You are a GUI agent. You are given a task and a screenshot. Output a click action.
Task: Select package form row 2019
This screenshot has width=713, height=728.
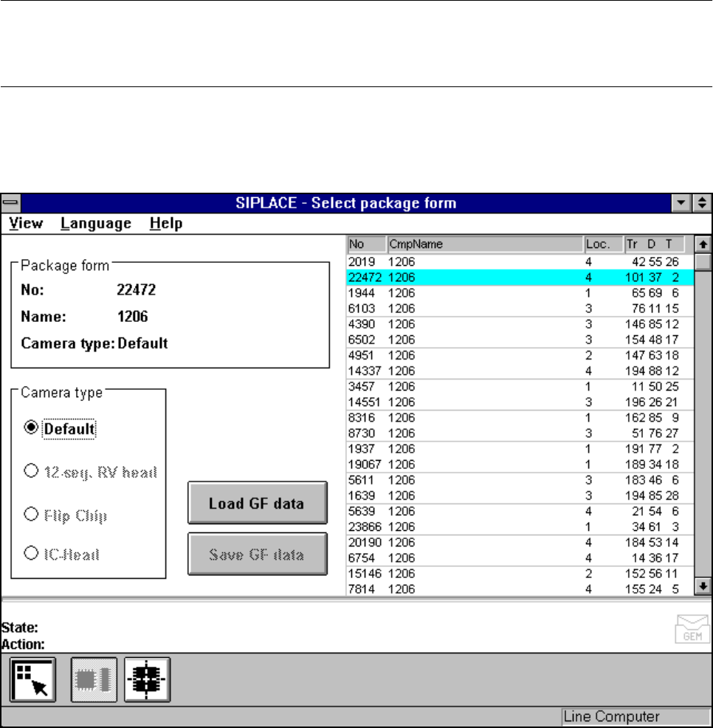(520, 262)
